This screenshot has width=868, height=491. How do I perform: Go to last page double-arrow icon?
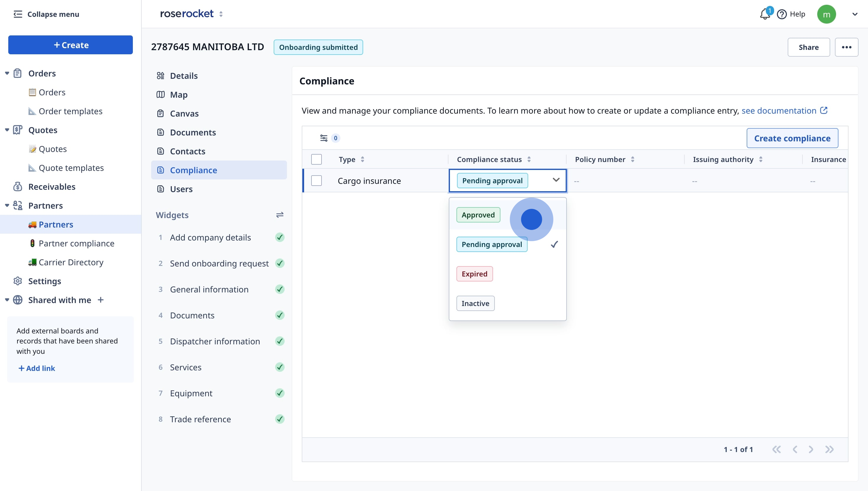pos(829,449)
